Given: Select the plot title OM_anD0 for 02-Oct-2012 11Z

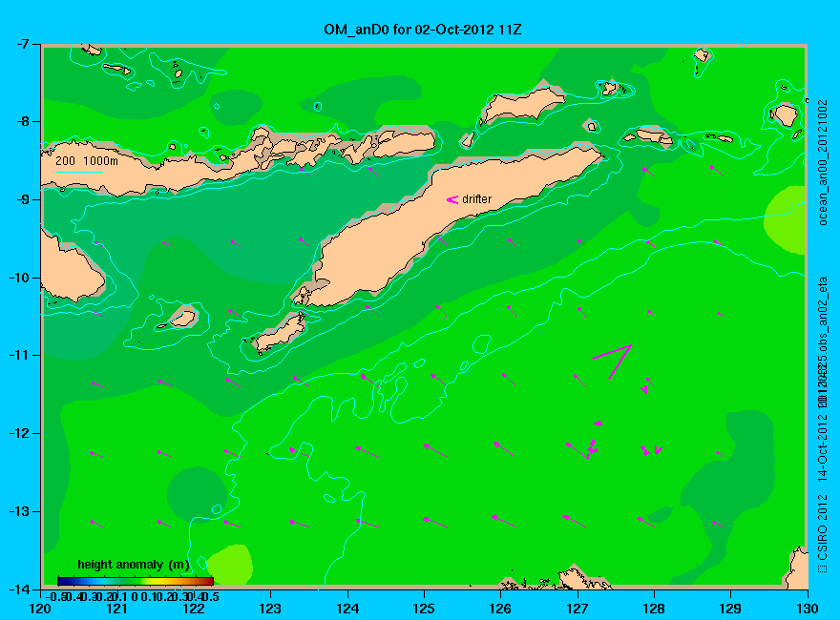Looking at the screenshot, I should pyautogui.click(x=422, y=30).
